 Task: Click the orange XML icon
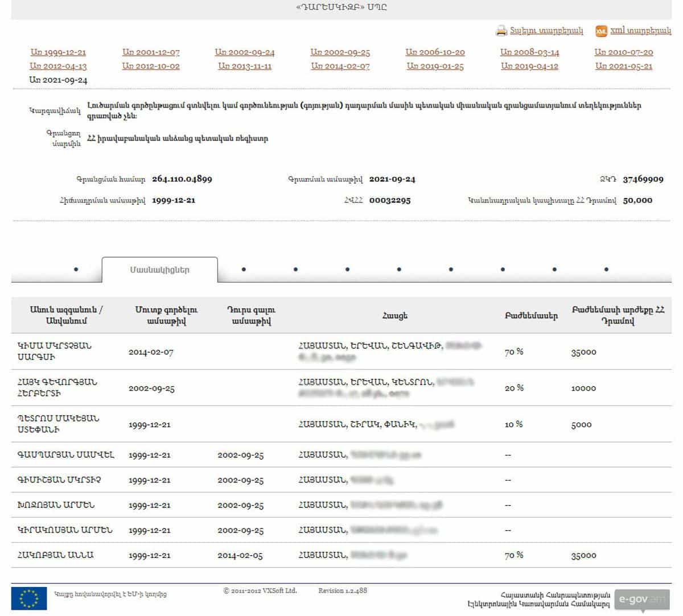tap(601, 31)
